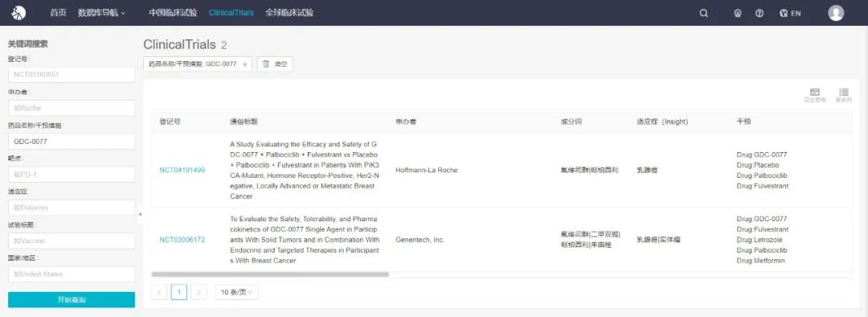Viewport: 868px width, 317px height.
Task: Switch to the 中国临床试验 tab
Action: [x=173, y=13]
